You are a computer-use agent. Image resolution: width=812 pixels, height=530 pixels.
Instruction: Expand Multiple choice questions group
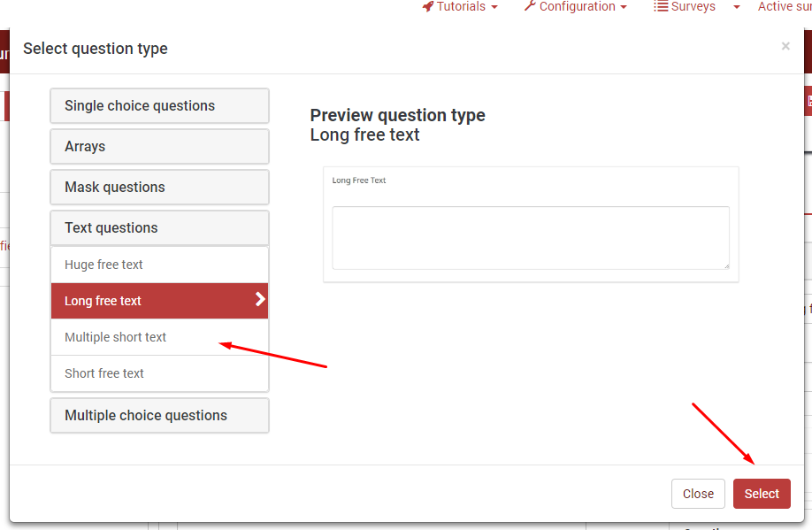[159, 416]
